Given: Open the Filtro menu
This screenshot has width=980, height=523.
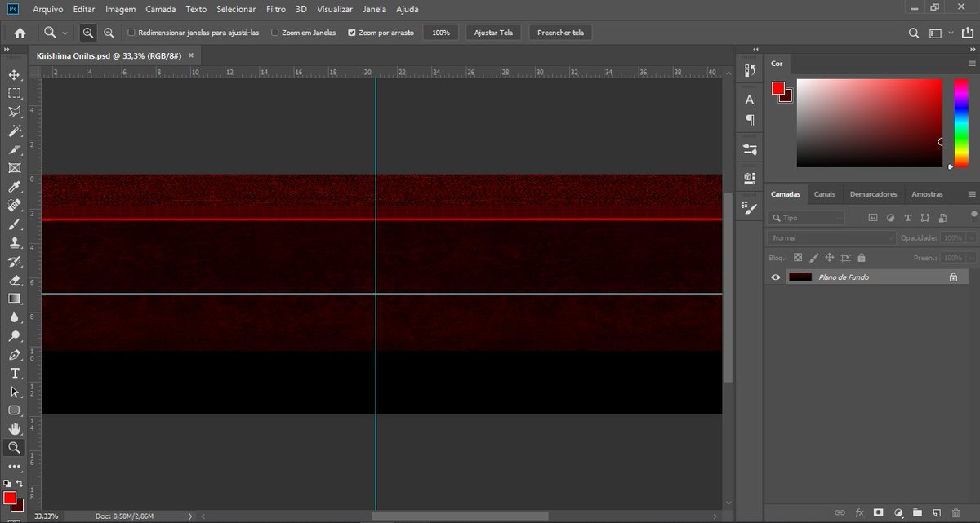Looking at the screenshot, I should 276,9.
